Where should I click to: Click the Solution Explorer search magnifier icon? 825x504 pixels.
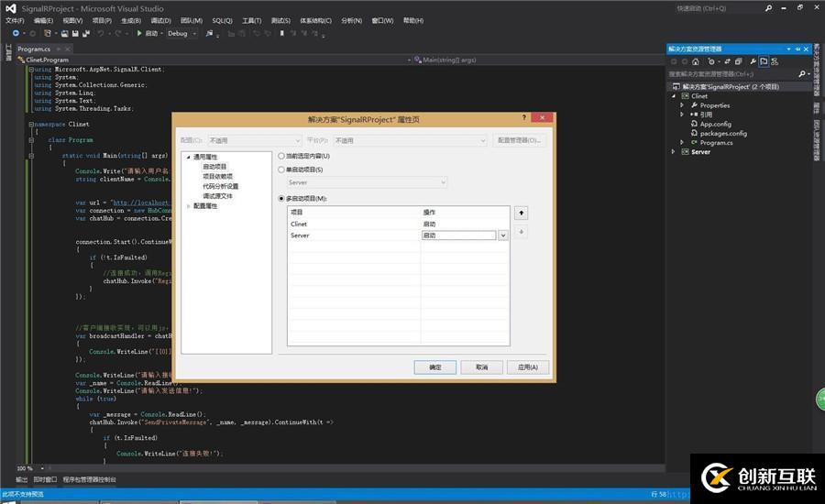tap(801, 74)
